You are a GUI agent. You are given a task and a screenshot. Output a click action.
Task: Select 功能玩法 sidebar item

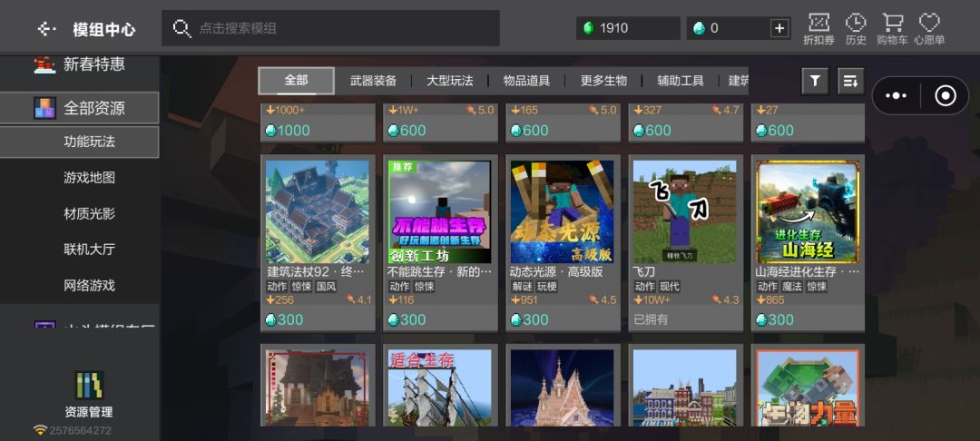click(79, 142)
